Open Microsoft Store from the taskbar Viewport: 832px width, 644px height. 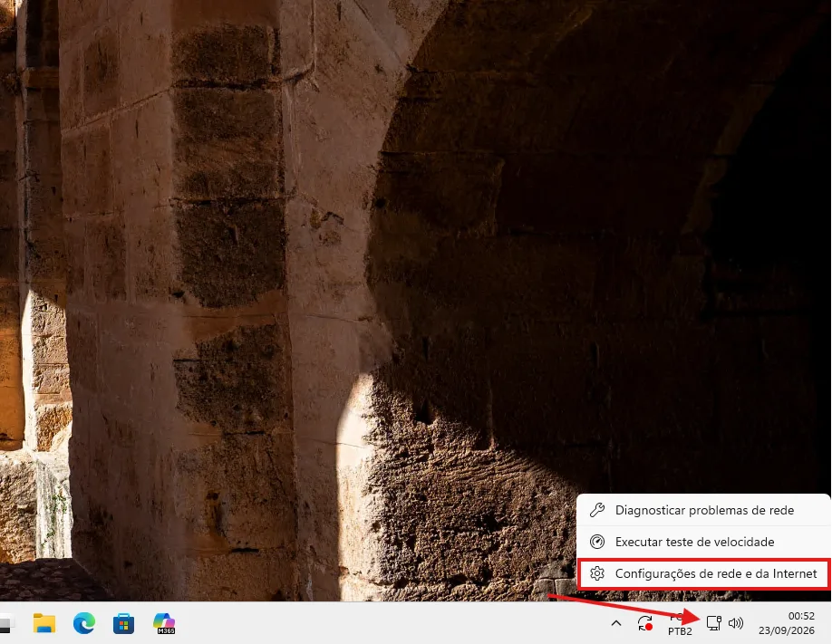[x=123, y=623]
